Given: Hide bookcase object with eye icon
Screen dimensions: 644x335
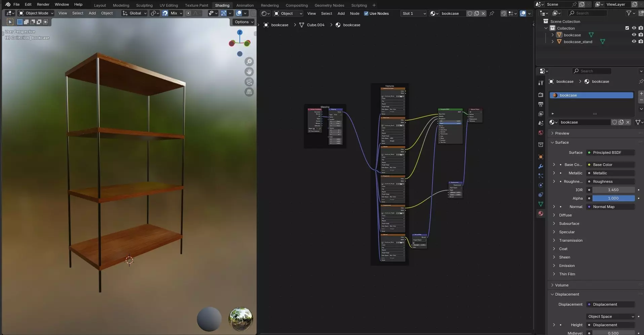Looking at the screenshot, I should 634,35.
